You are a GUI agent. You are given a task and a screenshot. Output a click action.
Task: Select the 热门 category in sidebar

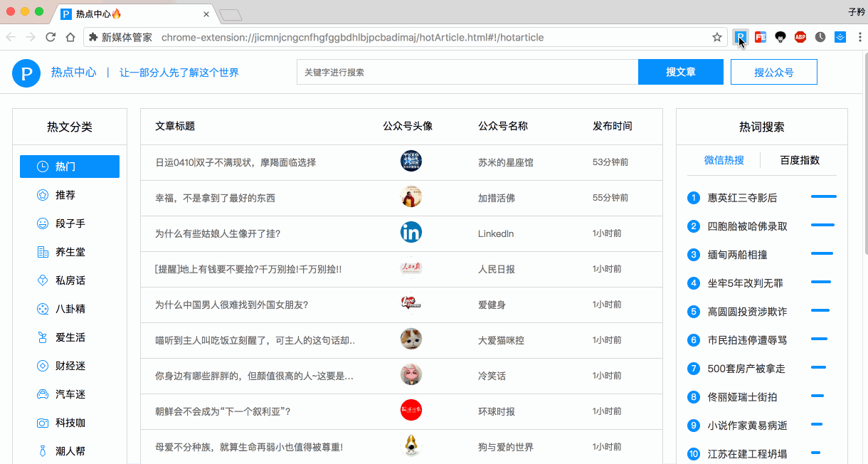(x=70, y=167)
